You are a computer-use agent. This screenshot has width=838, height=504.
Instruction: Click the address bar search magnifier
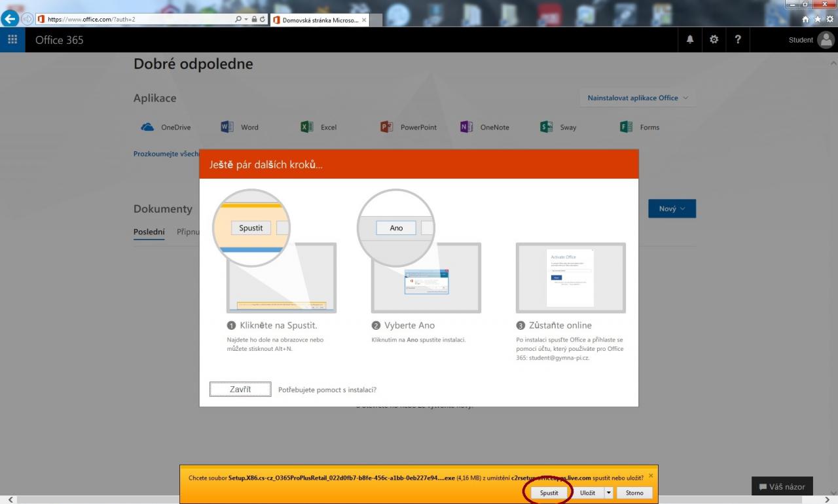[239, 20]
